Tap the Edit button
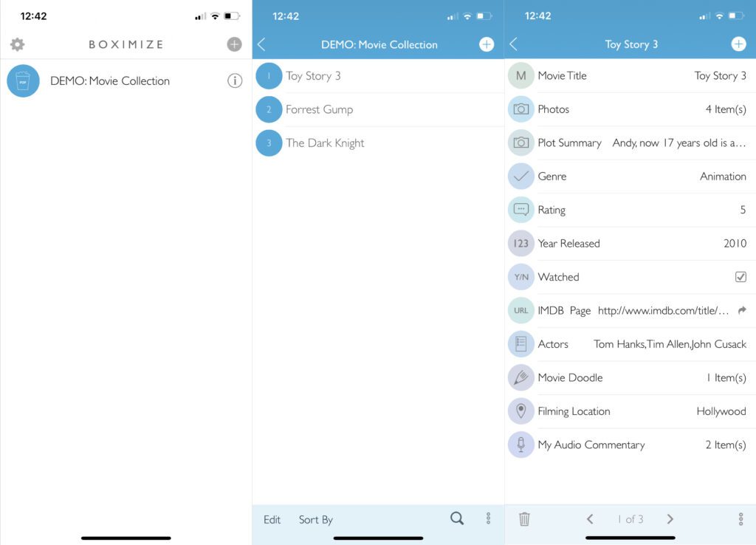756x545 pixels. [x=272, y=520]
